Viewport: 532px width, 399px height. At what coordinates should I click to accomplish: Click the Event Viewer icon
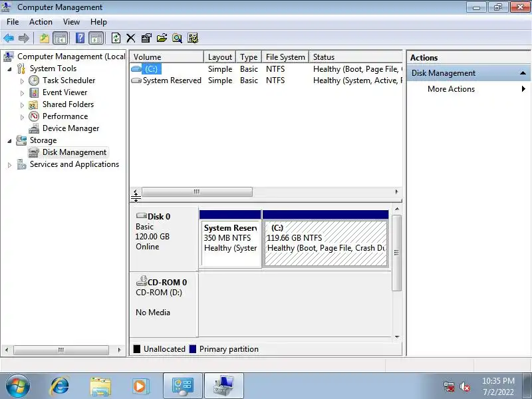[34, 92]
